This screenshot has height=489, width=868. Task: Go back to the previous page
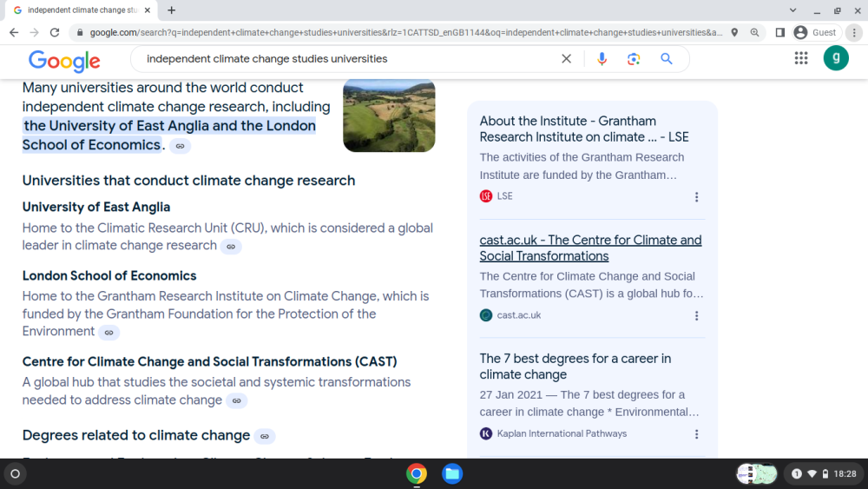click(x=14, y=33)
